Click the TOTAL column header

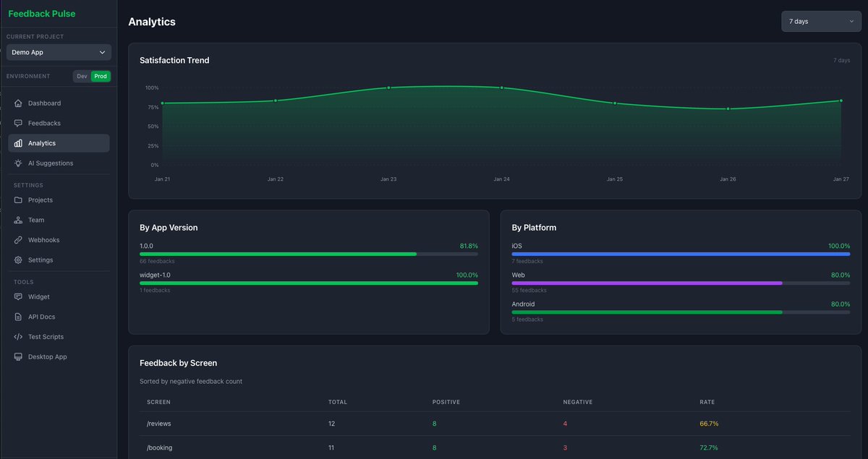pos(338,402)
